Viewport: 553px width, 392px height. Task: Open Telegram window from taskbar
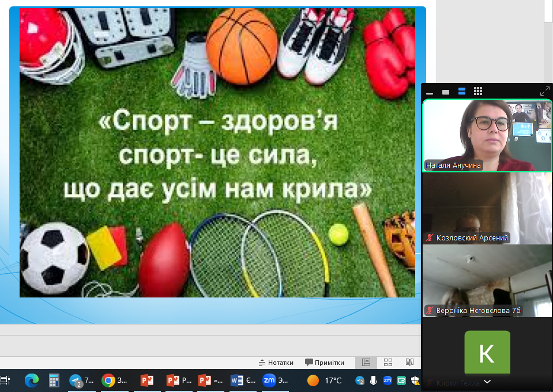(81, 380)
